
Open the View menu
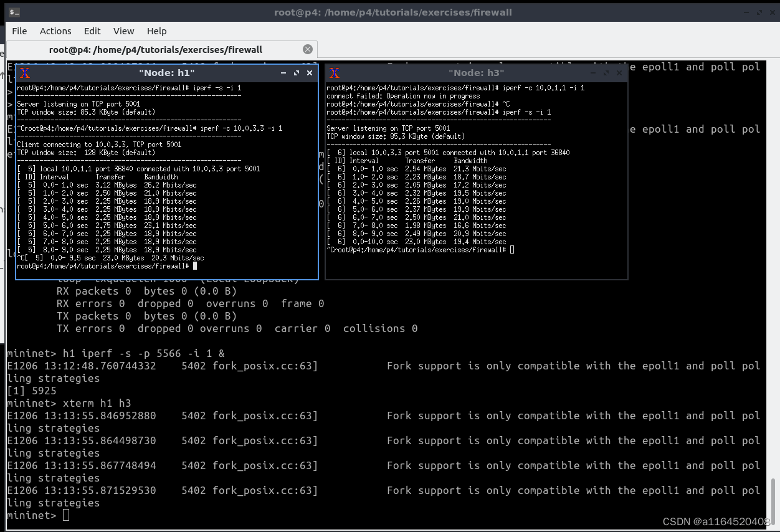(123, 31)
